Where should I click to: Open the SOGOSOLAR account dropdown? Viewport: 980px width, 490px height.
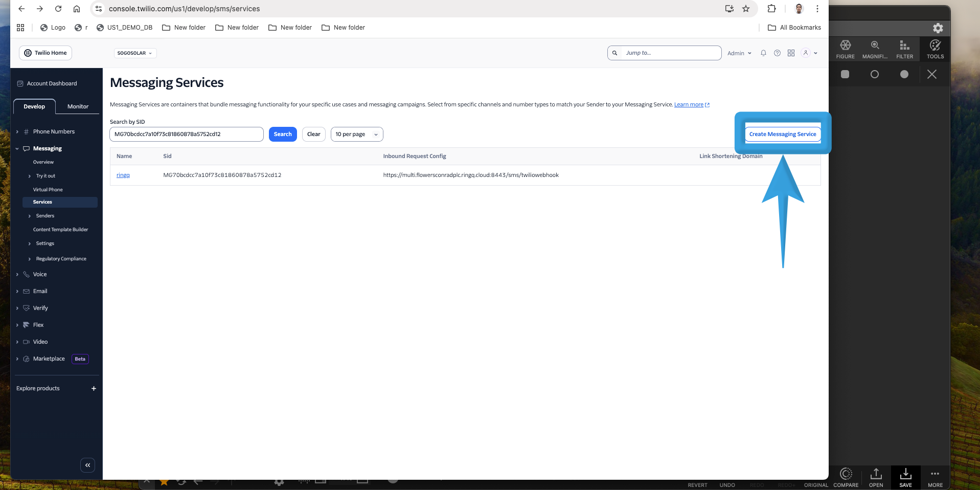[135, 53]
